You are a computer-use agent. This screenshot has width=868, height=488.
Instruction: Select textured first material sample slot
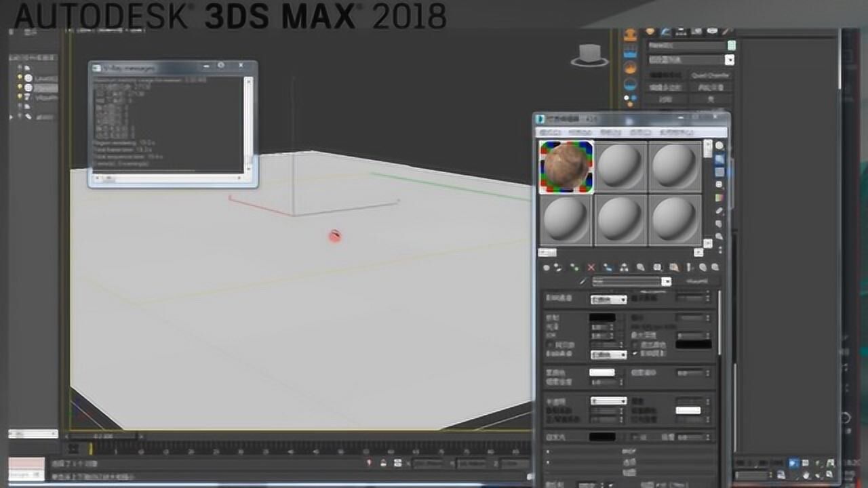pyautogui.click(x=566, y=167)
